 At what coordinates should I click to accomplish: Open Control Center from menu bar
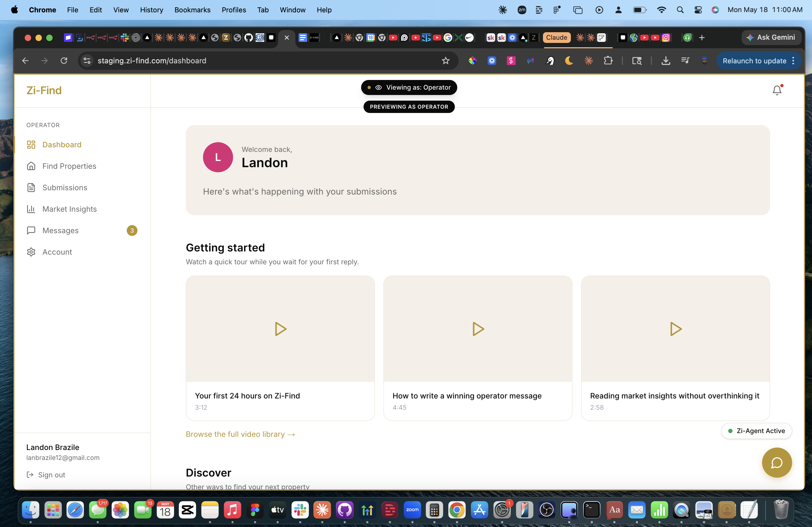[698, 10]
